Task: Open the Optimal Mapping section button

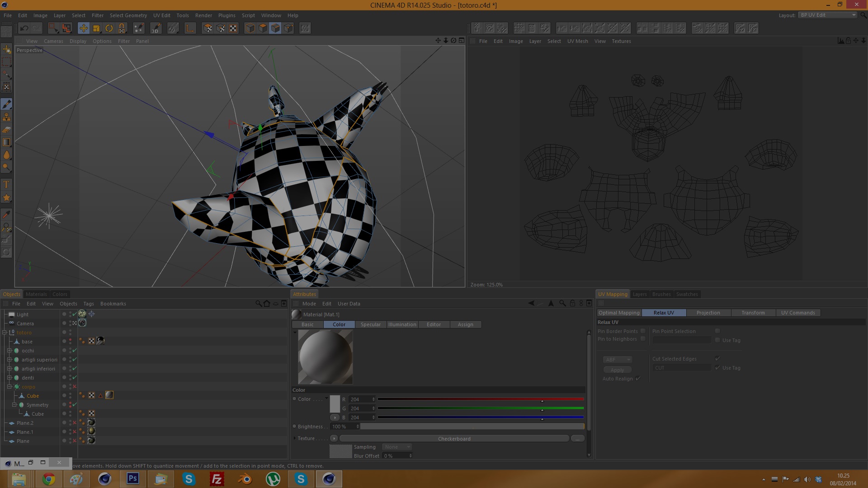Action: pyautogui.click(x=618, y=313)
